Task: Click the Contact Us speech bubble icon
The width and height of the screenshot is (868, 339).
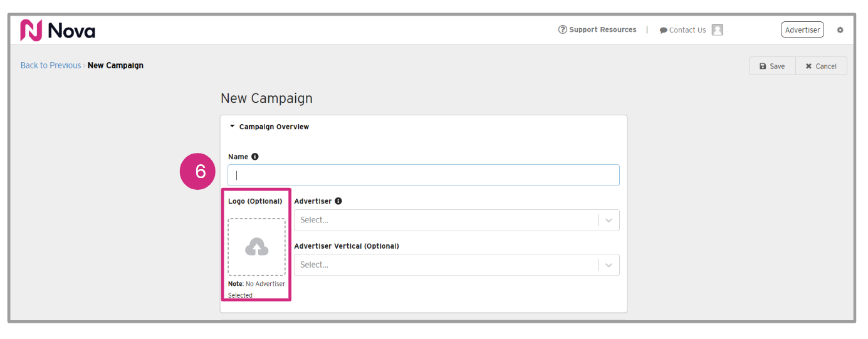Action: click(664, 30)
